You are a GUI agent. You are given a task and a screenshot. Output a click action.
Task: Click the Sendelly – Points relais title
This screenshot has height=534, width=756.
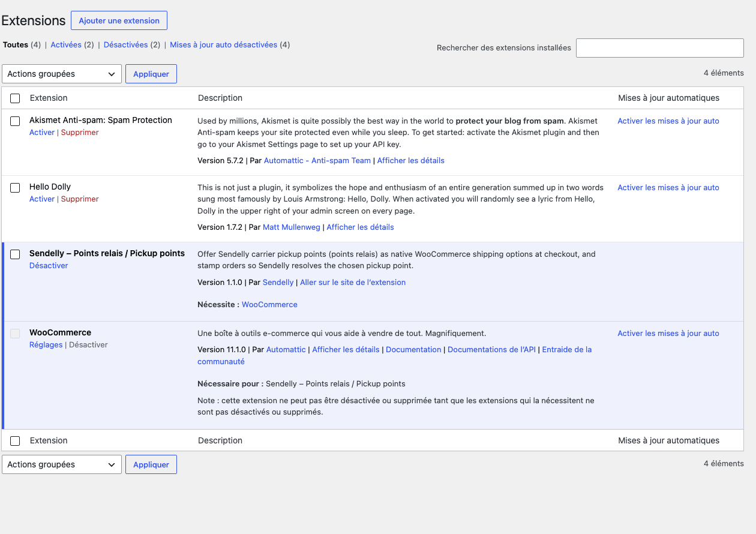pos(107,253)
